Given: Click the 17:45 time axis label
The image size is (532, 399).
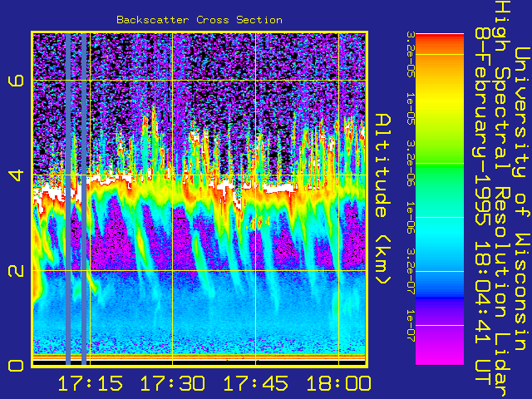Looking at the screenshot, I should (x=255, y=383).
